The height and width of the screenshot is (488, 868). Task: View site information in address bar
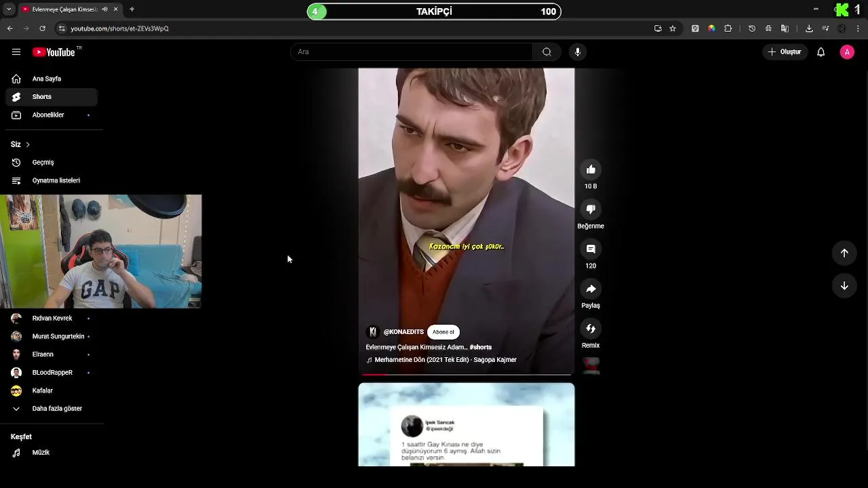click(x=62, y=28)
